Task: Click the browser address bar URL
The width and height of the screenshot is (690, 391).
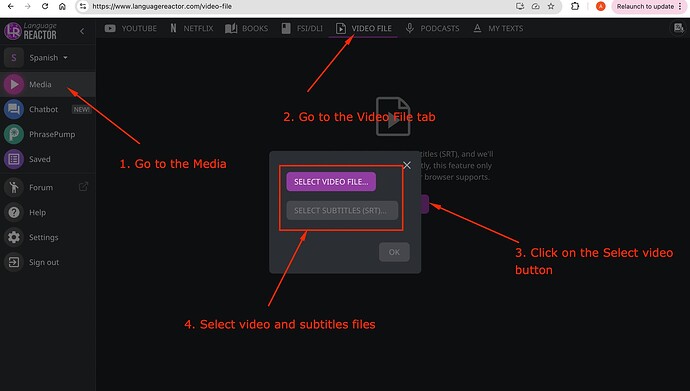Action: coord(162,7)
